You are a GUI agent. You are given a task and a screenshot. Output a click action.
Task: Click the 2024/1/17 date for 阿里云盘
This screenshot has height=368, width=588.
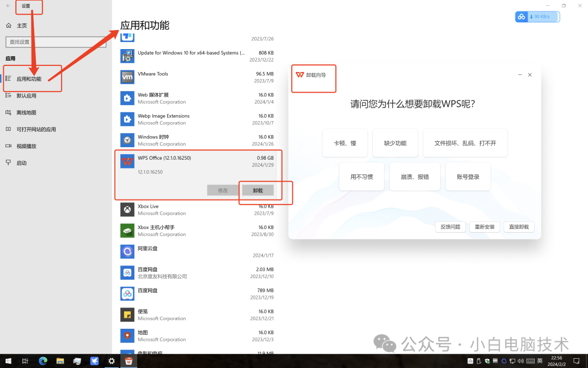click(263, 255)
